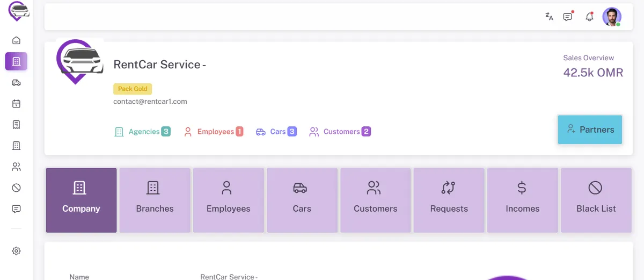
Task: Click the 42.5k OMR sales value
Action: click(x=593, y=73)
